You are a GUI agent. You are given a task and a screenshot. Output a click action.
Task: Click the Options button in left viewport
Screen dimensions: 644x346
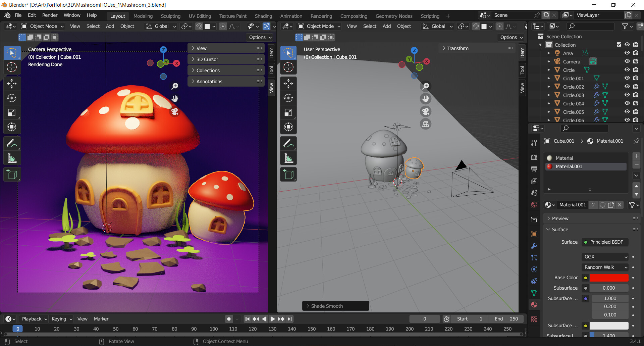[260, 37]
